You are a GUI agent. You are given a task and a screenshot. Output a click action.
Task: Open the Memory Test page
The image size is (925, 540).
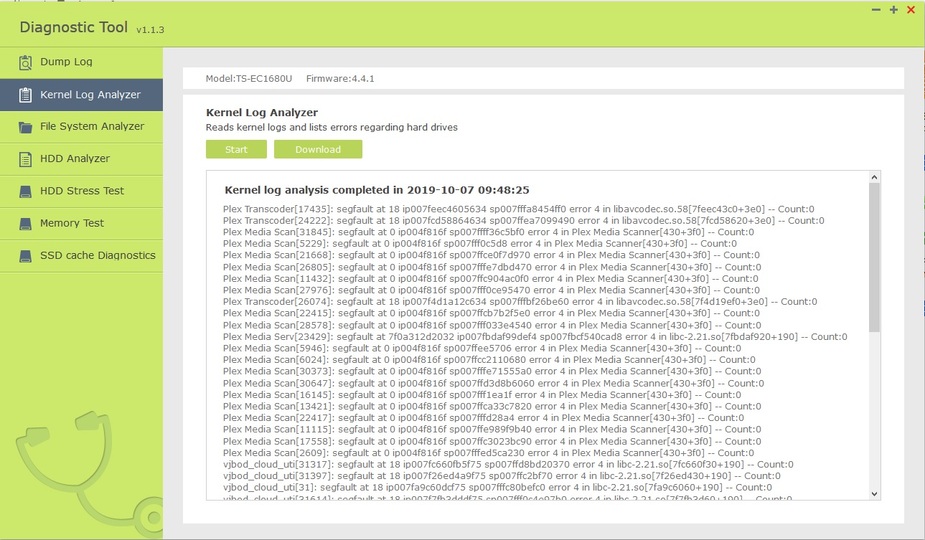pyautogui.click(x=81, y=223)
